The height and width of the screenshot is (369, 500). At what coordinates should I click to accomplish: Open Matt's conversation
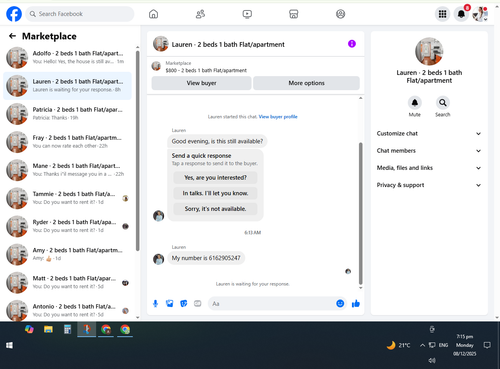(x=67, y=282)
